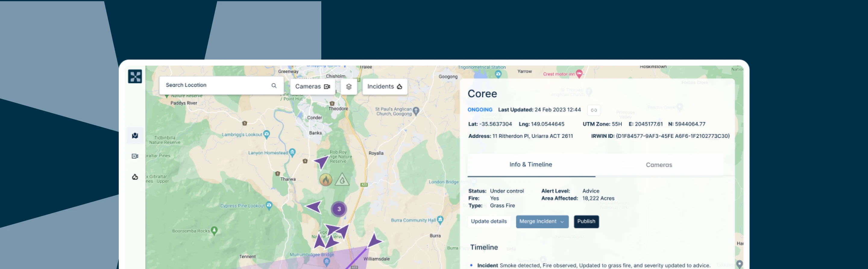The height and width of the screenshot is (269, 868).
Task: Click the Tennent label on the map
Action: [247, 257]
